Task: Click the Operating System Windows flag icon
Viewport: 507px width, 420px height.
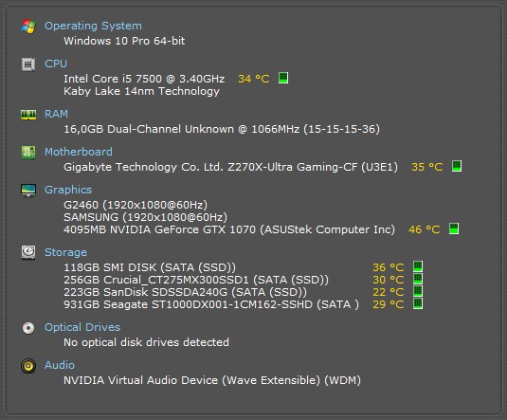Action: (x=28, y=27)
